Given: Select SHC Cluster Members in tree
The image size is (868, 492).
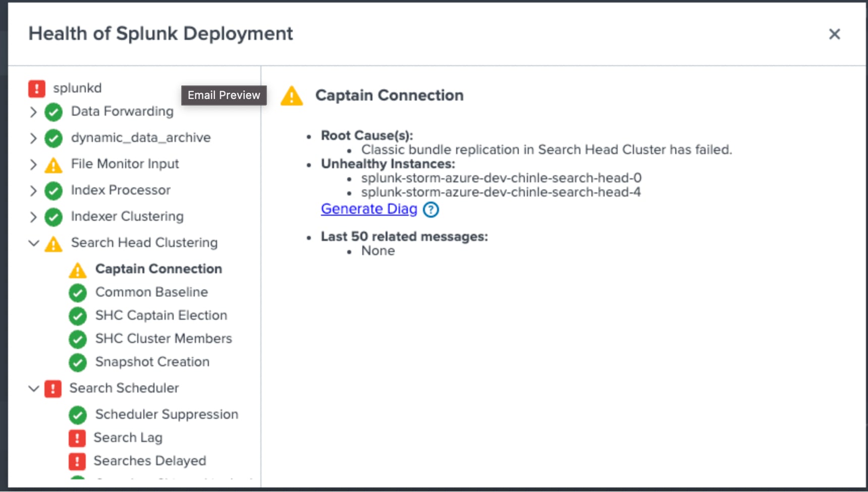Looking at the screenshot, I should coord(164,338).
